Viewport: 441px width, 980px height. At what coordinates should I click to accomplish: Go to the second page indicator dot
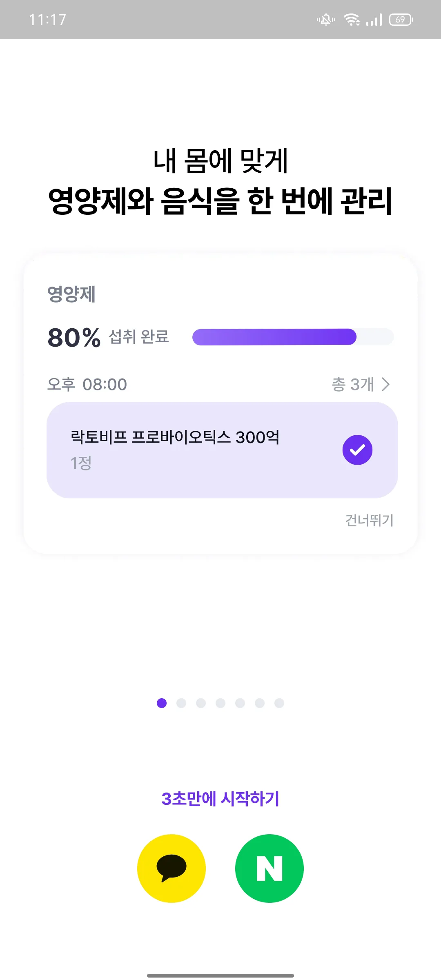tap(181, 703)
